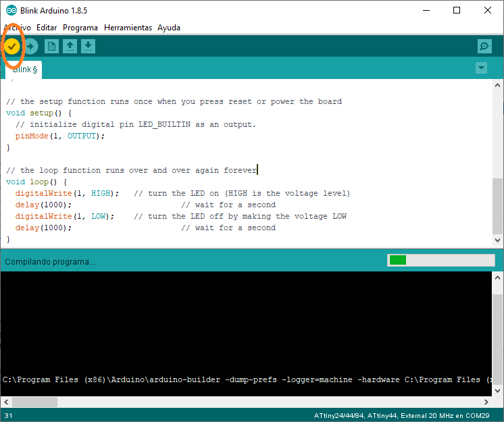Viewport: 504px width, 422px height.
Task: Click the console horizontal scroll right arrow
Action: (486, 402)
